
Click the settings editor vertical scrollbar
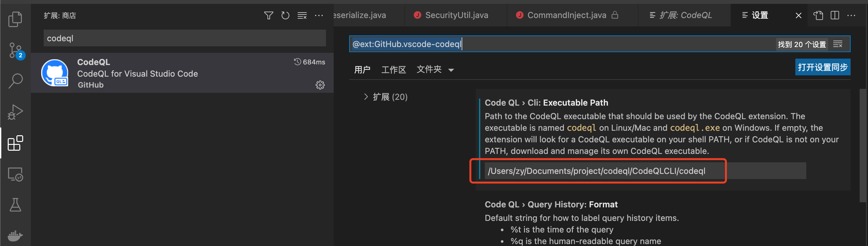tap(863, 146)
